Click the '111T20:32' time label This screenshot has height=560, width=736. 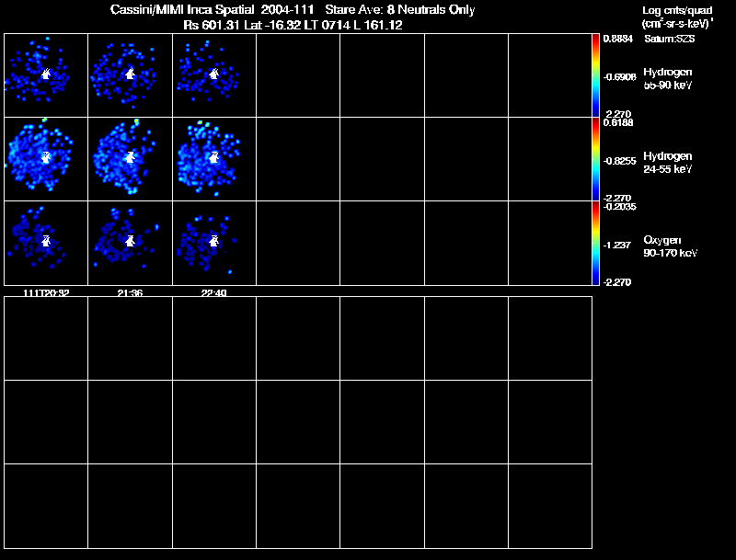(x=46, y=293)
